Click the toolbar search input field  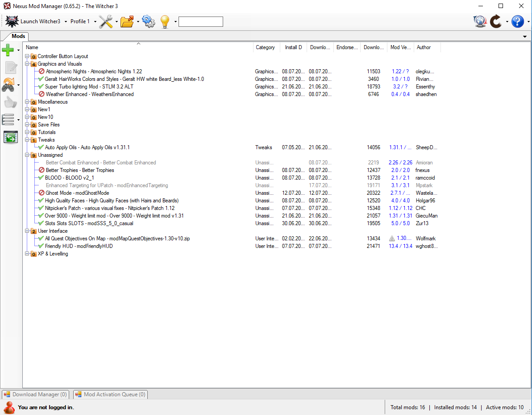pyautogui.click(x=201, y=22)
